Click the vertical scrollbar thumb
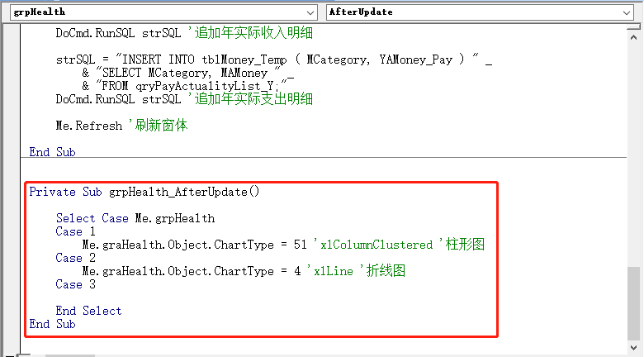Image resolution: width=644 pixels, height=357 pixels. [x=633, y=303]
